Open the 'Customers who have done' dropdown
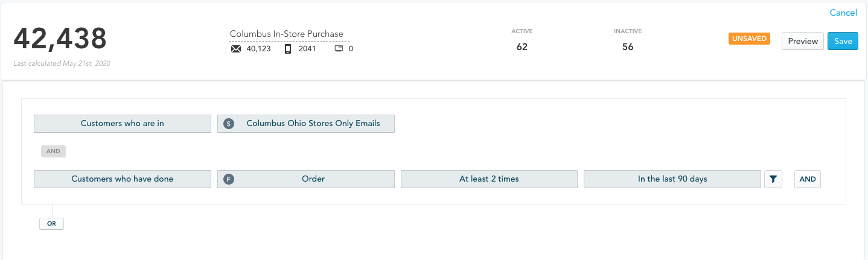868x260 pixels. point(123,179)
